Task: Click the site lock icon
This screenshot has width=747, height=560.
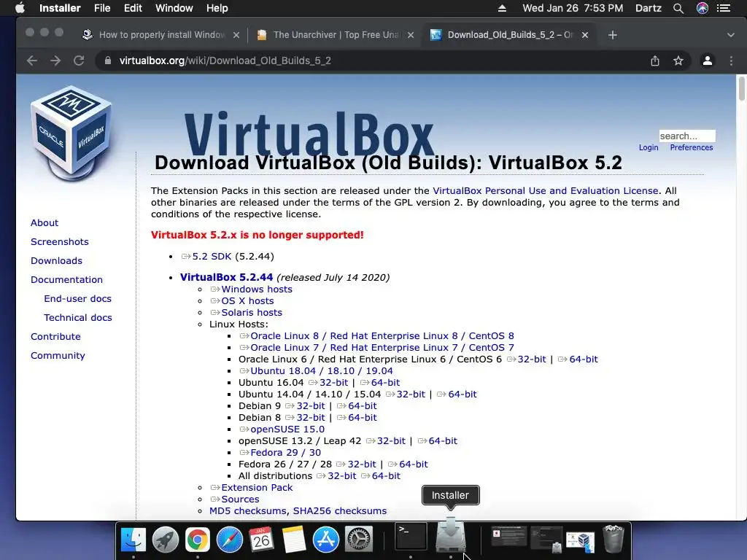Action: (x=108, y=61)
